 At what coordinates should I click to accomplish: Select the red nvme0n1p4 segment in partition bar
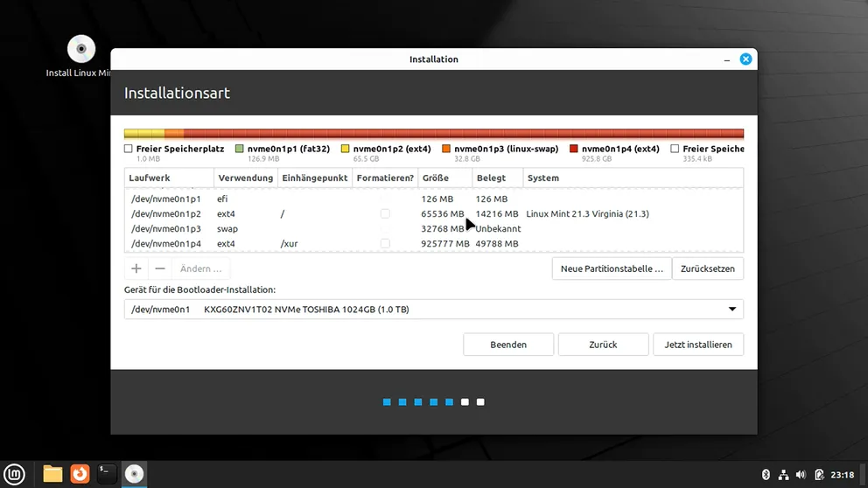point(464,133)
